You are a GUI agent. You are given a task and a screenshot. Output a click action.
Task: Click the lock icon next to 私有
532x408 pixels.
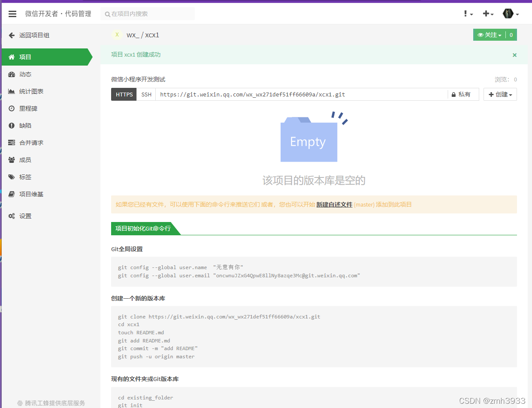453,94
